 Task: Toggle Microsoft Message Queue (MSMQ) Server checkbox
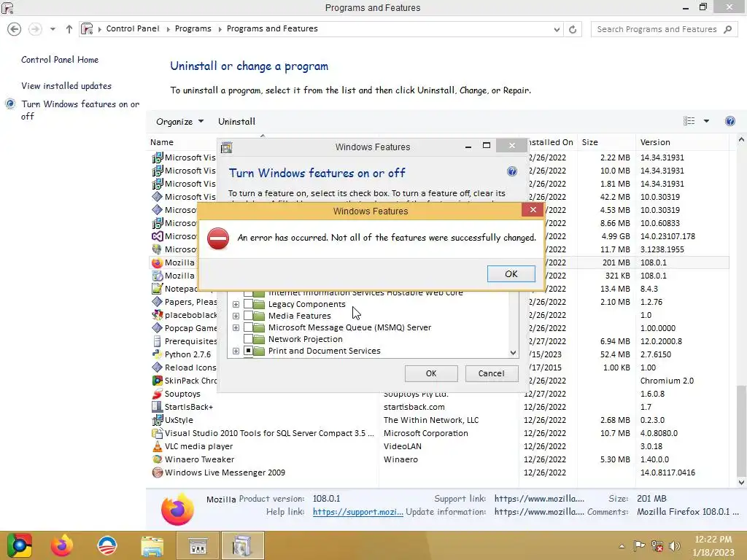[248, 327]
